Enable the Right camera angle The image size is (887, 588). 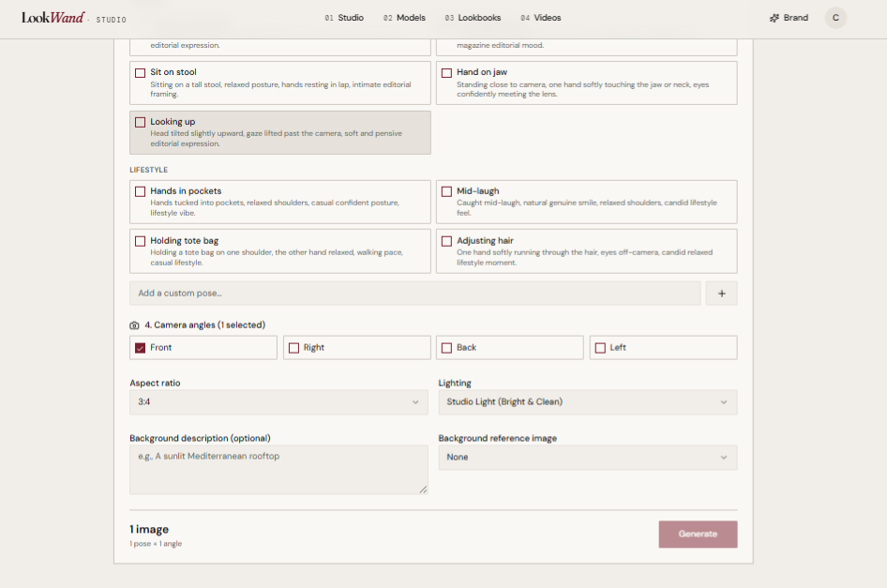click(x=293, y=348)
